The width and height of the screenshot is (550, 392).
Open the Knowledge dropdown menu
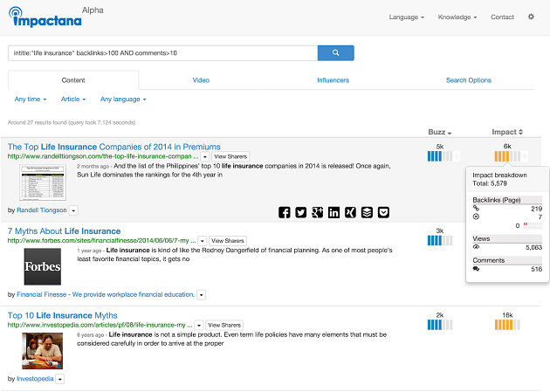457,17
